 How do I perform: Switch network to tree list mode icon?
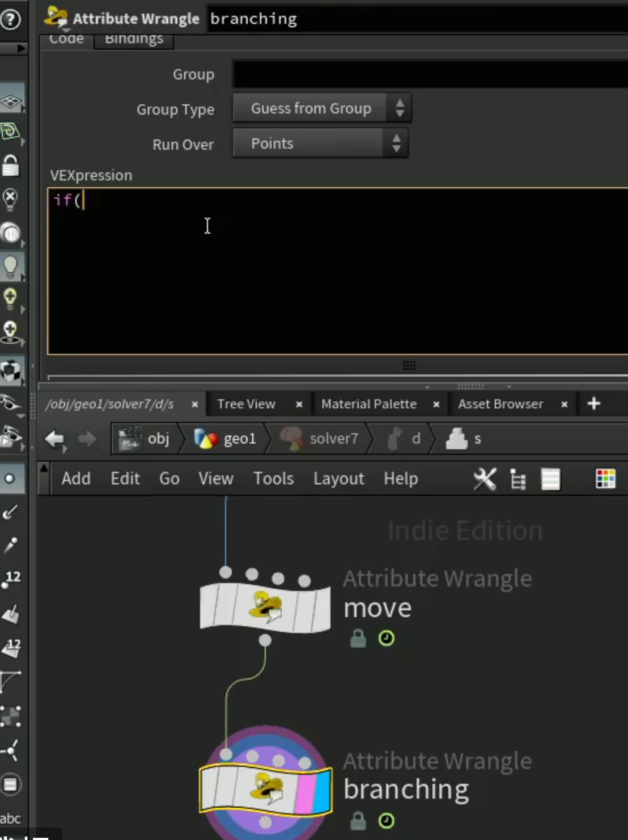[x=518, y=479]
